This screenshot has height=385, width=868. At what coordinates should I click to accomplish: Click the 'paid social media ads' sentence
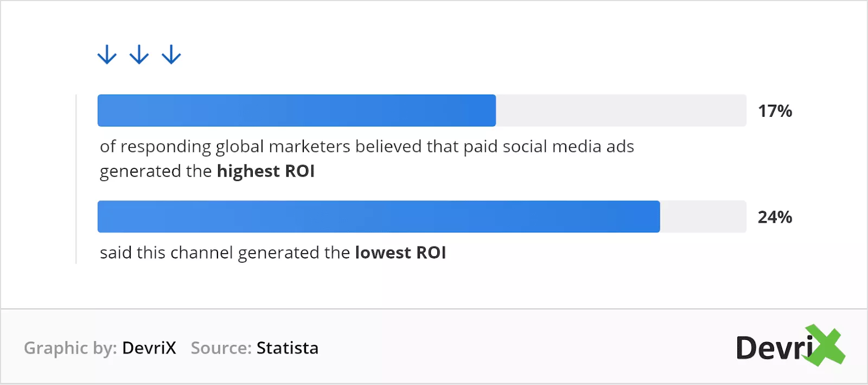pyautogui.click(x=367, y=159)
